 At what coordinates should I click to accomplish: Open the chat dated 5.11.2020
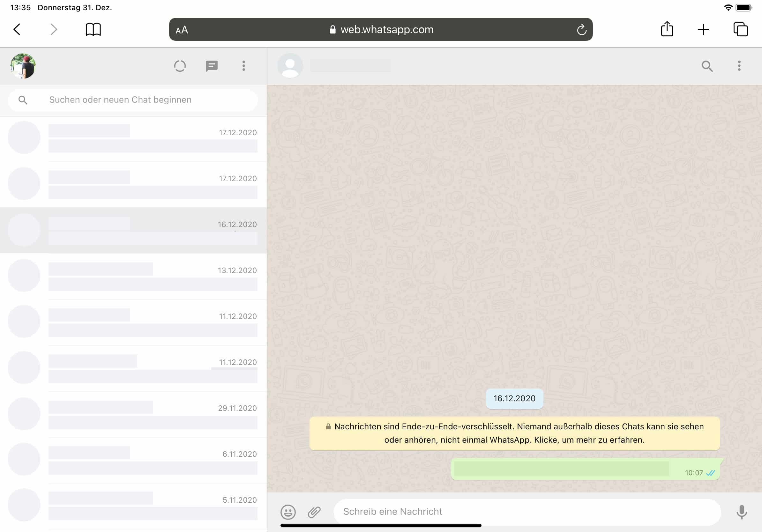(133, 506)
